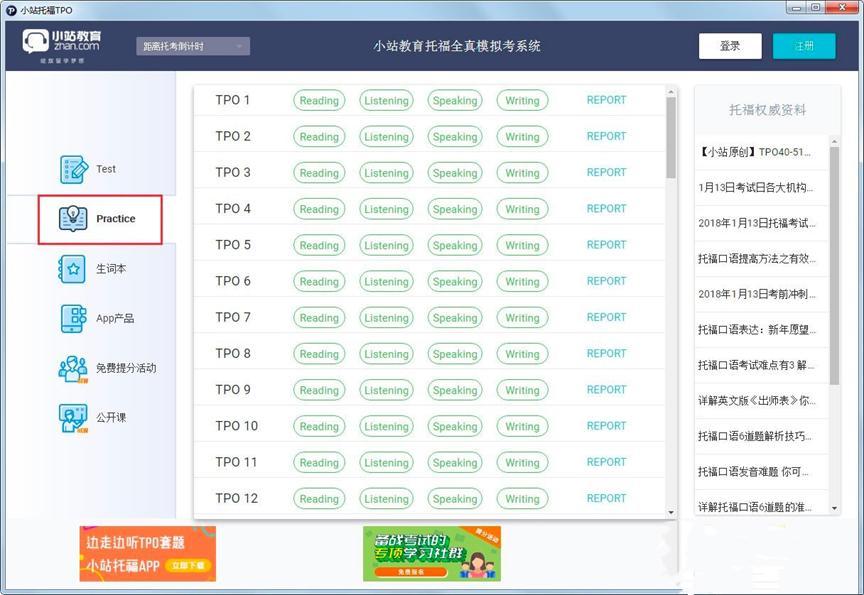Open the 距离托考倒计时 dropdown
Viewport: 864px width, 595px height.
(x=193, y=46)
